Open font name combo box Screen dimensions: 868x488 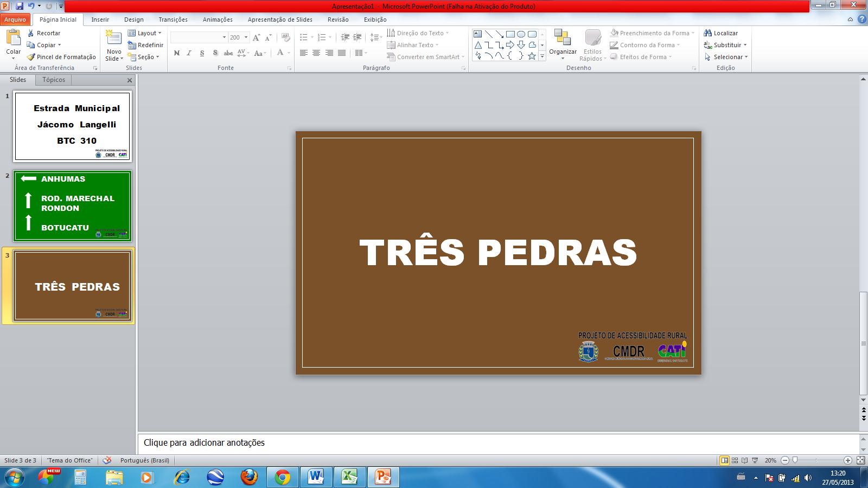199,37
